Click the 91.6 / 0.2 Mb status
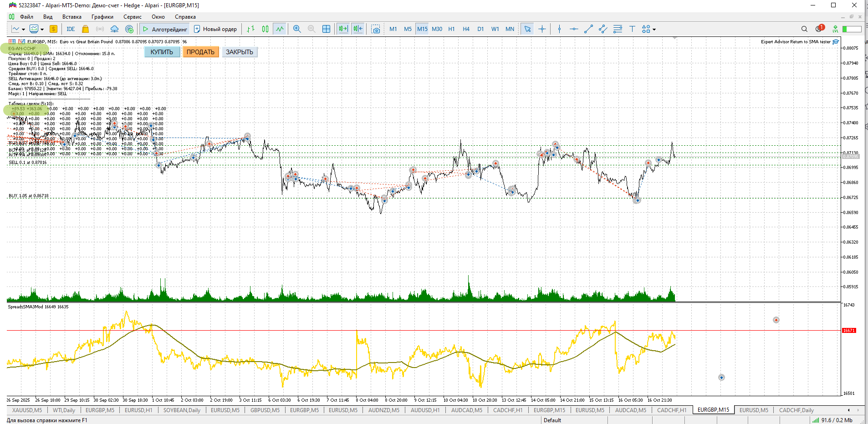 pyautogui.click(x=837, y=420)
